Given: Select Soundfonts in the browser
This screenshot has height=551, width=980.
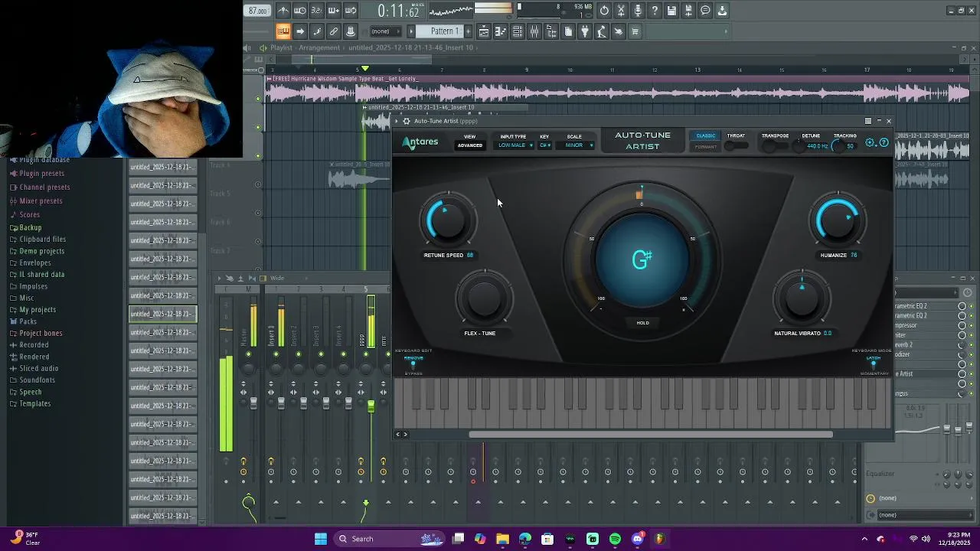Looking at the screenshot, I should (37, 380).
